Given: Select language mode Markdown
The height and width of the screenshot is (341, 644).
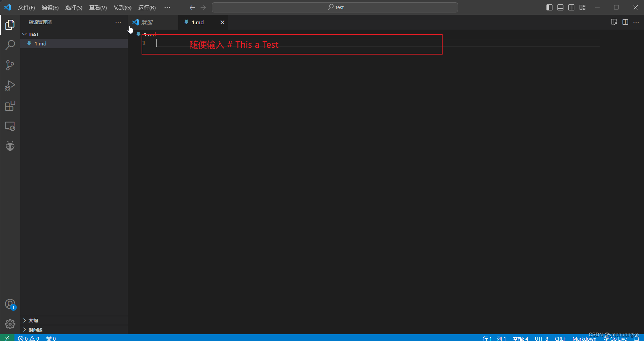Looking at the screenshot, I should [x=584, y=339].
